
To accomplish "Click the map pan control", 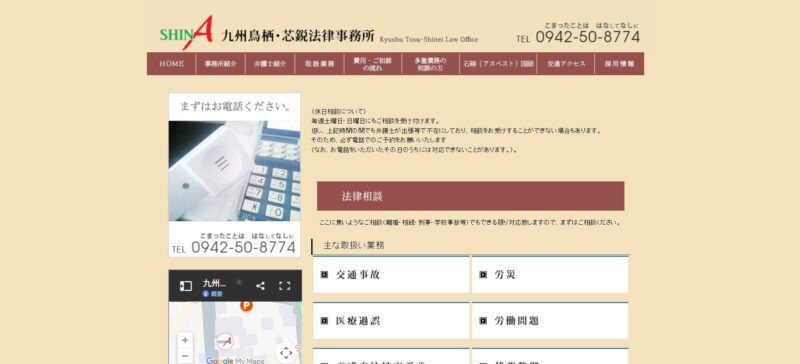I will point(286,352).
